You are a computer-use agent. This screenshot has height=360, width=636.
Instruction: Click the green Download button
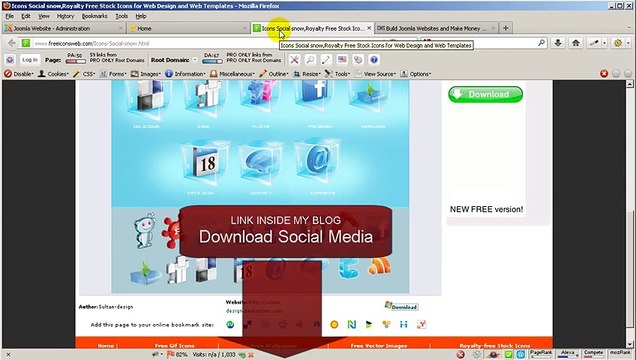(486, 94)
